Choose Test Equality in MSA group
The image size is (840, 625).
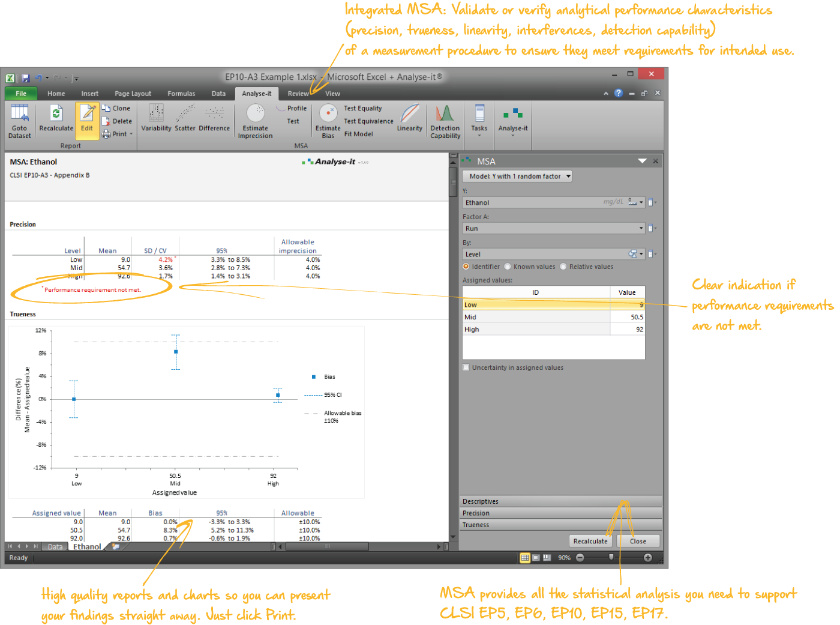coord(363,109)
